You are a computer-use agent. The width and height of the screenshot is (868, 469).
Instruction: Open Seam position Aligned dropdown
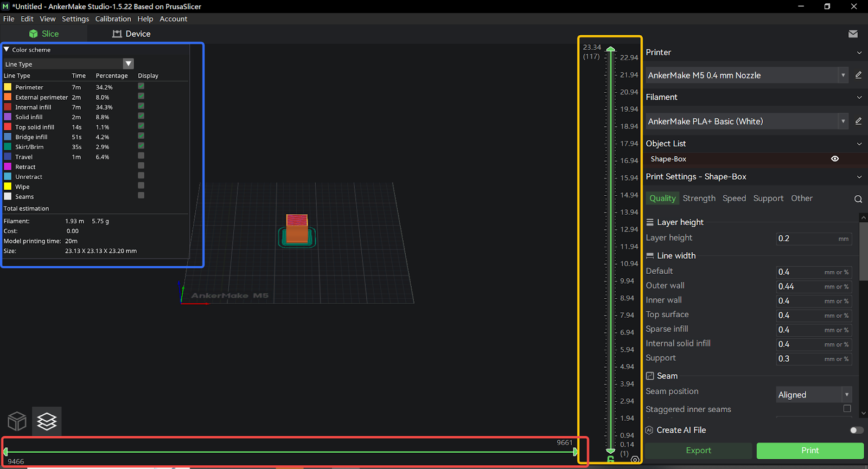pos(814,395)
